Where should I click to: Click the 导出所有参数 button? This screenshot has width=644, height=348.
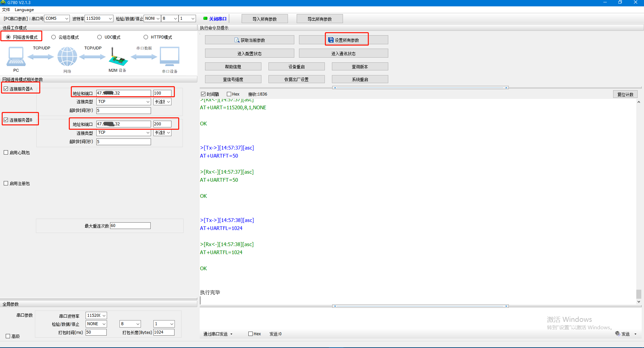[x=319, y=19]
